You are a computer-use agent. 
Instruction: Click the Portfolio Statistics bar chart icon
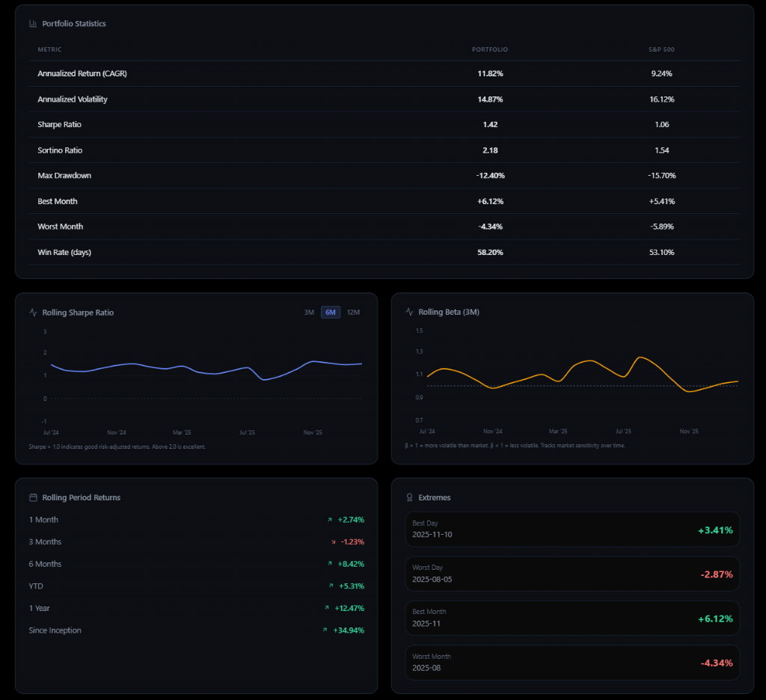[x=33, y=24]
